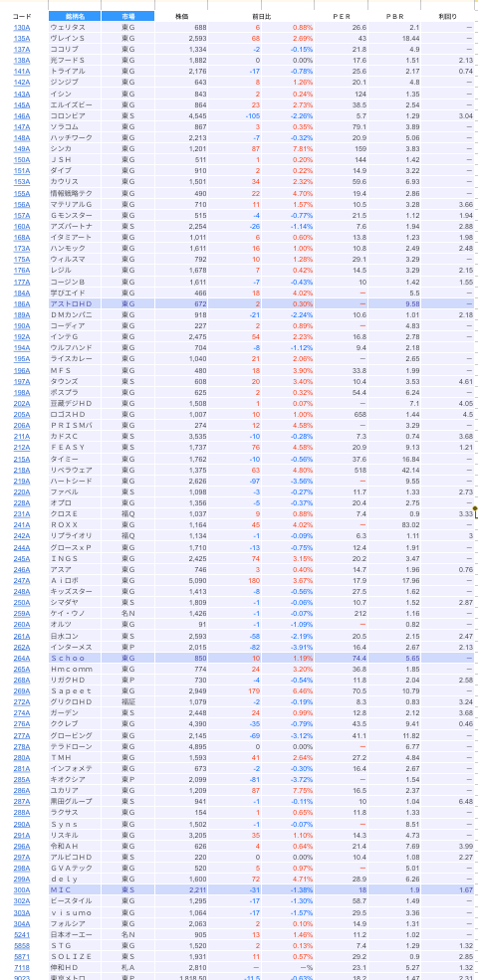Viewport: 478px width, 980px height.
Task: Open stock code 300A link
Action: point(22,889)
